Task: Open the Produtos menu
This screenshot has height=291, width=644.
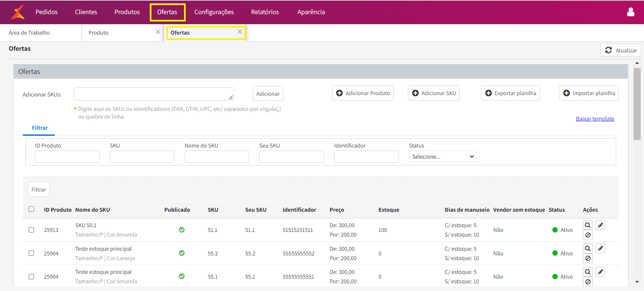Action: (x=127, y=12)
